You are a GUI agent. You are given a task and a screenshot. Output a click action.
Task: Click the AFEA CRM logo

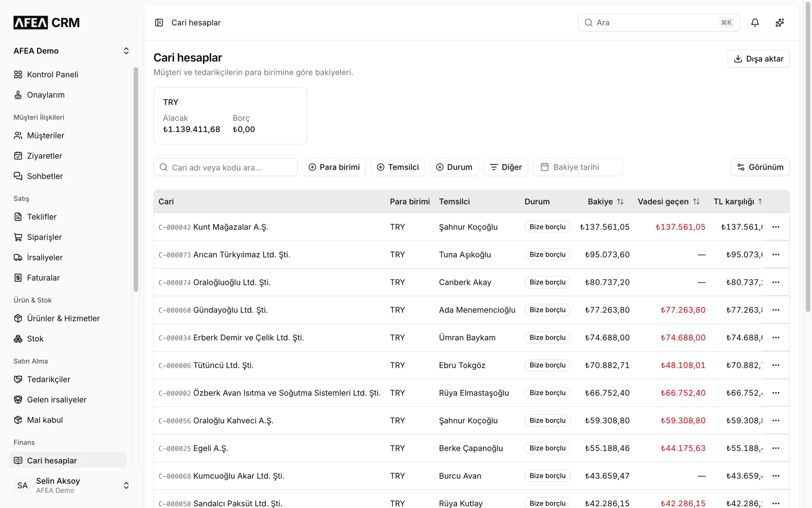tap(47, 22)
